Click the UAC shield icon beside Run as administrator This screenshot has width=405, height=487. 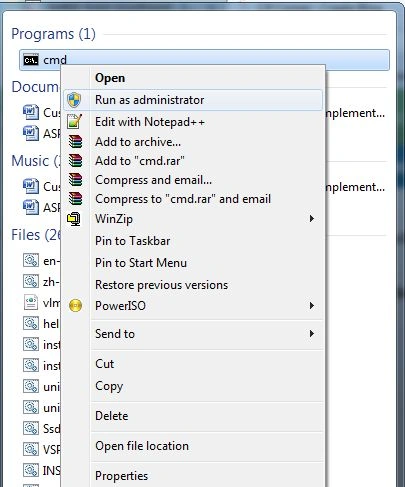tap(74, 100)
